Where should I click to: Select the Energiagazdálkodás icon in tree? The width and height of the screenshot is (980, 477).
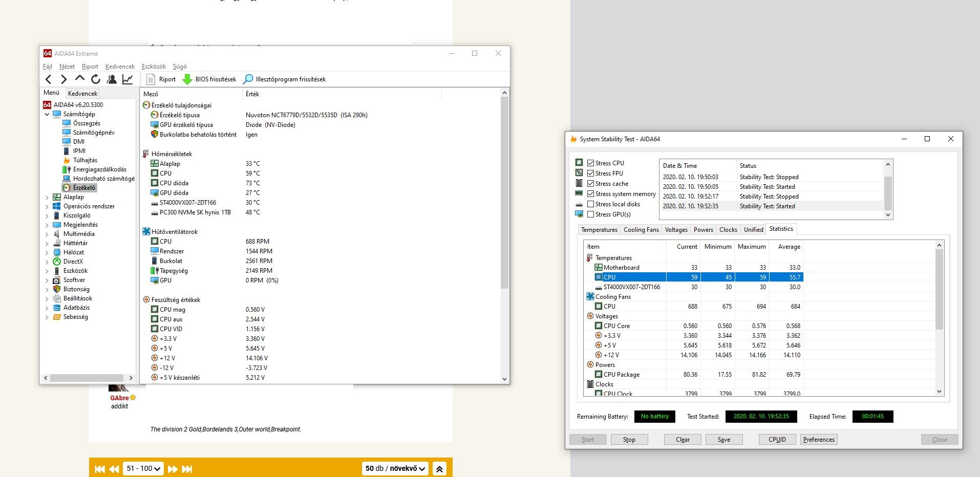click(67, 169)
